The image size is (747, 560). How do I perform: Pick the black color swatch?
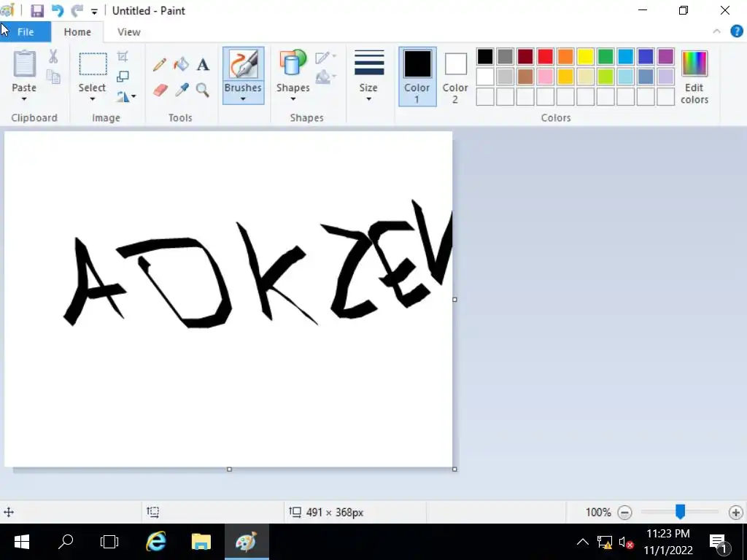click(x=485, y=56)
